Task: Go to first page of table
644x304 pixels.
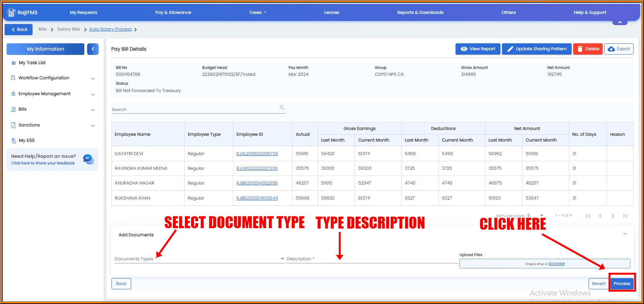Action: [588, 216]
